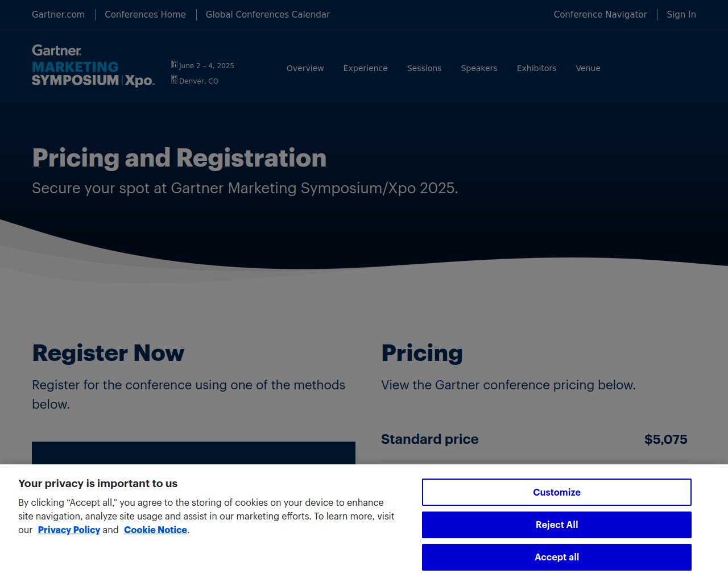728x582 pixels.
Task: Click Sign In
Action: click(x=681, y=15)
